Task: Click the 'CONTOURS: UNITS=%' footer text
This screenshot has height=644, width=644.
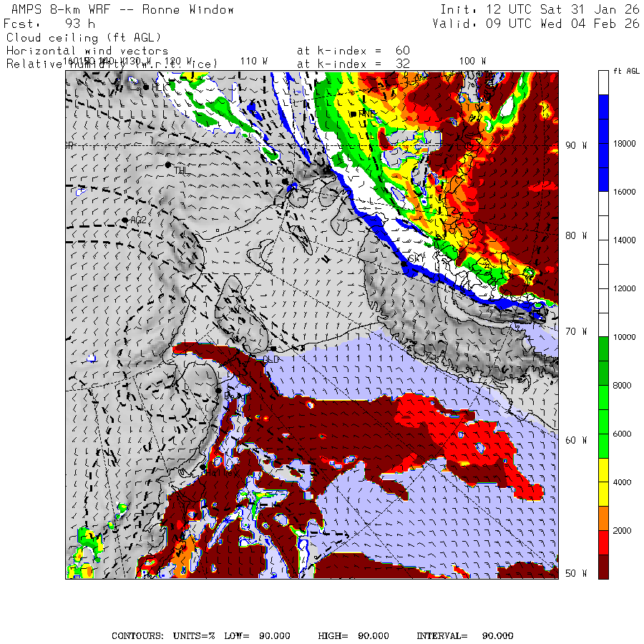Action: [163, 636]
